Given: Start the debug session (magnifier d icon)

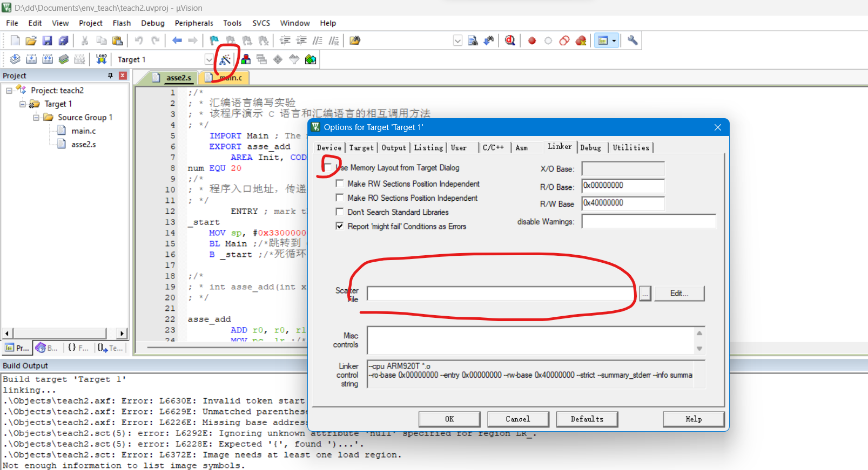Looking at the screenshot, I should tap(510, 40).
